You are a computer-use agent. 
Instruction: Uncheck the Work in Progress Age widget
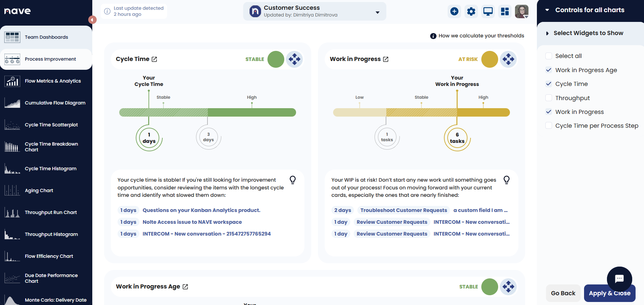coord(549,70)
